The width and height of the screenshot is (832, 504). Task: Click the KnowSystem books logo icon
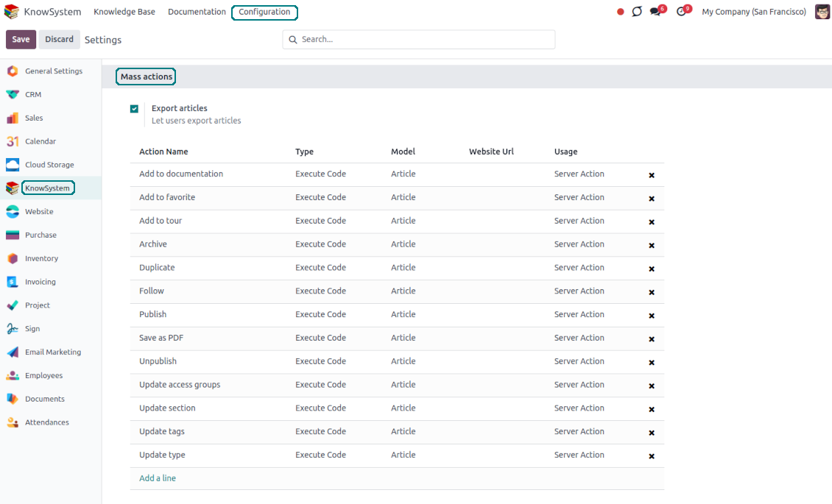tap(12, 12)
